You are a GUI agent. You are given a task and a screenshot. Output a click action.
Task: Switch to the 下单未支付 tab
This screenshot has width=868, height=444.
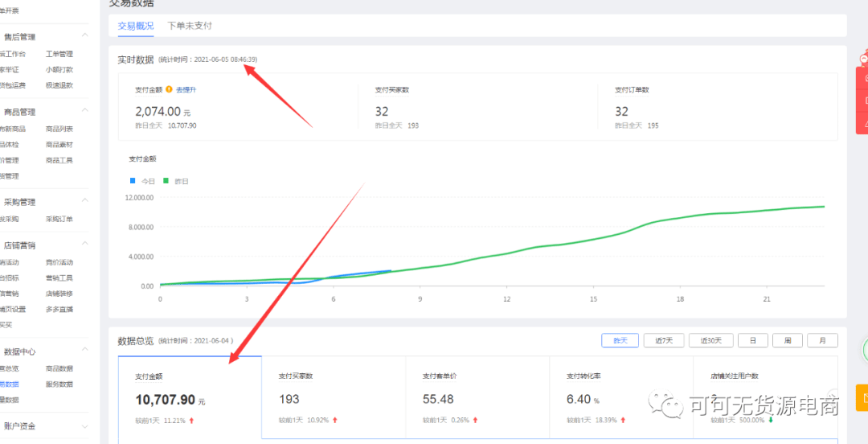[x=190, y=26]
